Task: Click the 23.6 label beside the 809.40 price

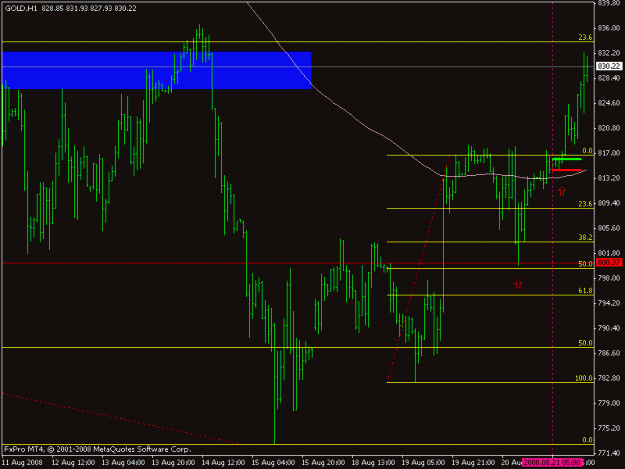Action: pyautogui.click(x=585, y=204)
